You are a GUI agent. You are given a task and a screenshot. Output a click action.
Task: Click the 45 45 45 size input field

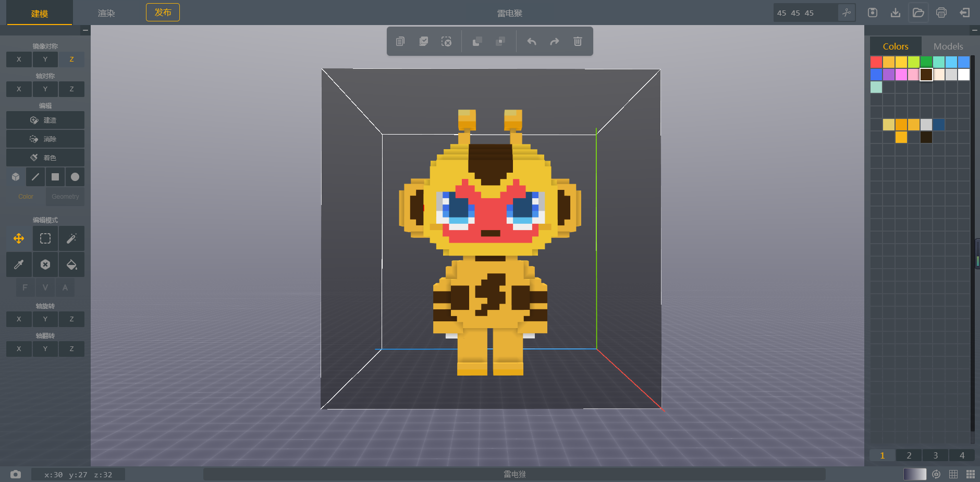point(806,13)
